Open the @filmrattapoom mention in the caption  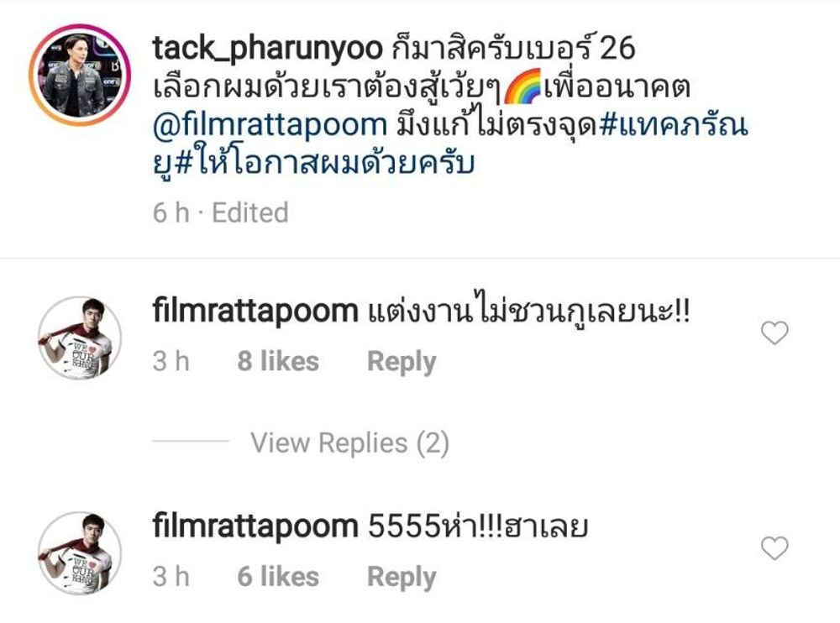coord(270,125)
